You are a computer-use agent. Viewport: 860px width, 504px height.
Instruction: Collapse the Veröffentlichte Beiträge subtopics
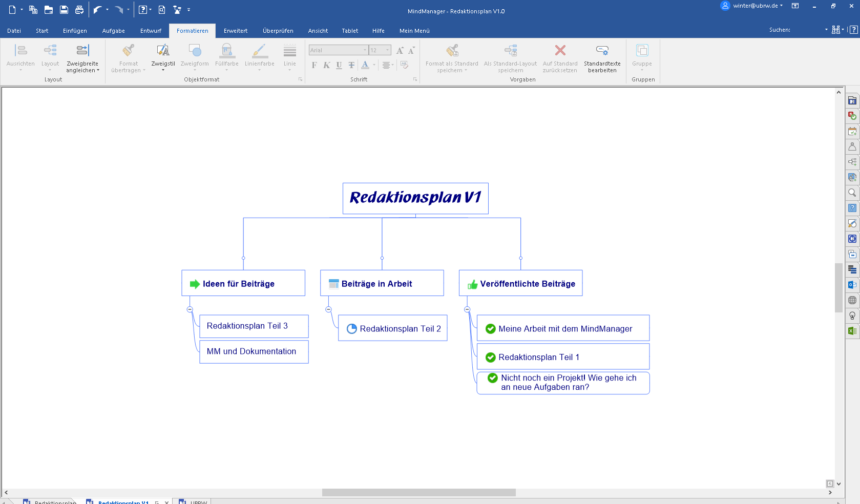click(467, 309)
